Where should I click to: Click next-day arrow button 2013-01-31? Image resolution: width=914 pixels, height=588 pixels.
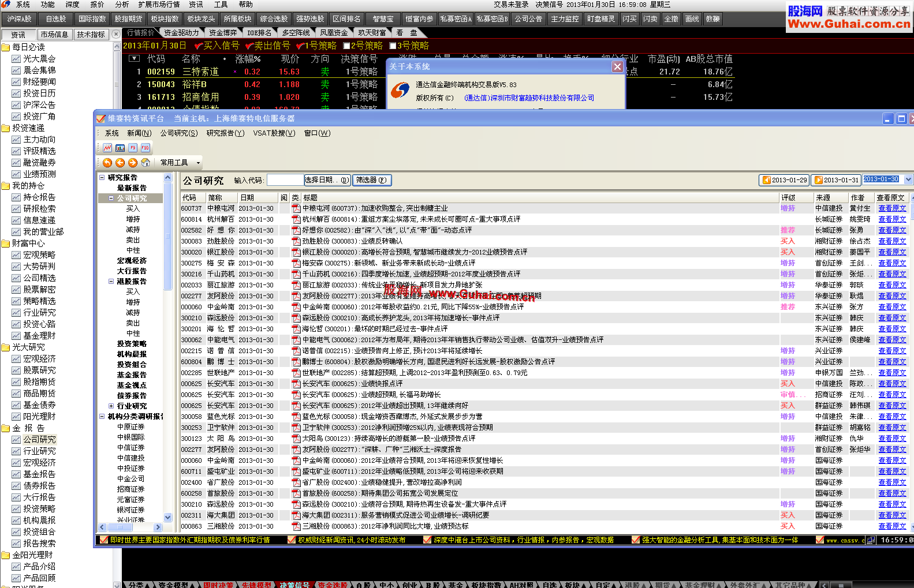click(x=835, y=180)
